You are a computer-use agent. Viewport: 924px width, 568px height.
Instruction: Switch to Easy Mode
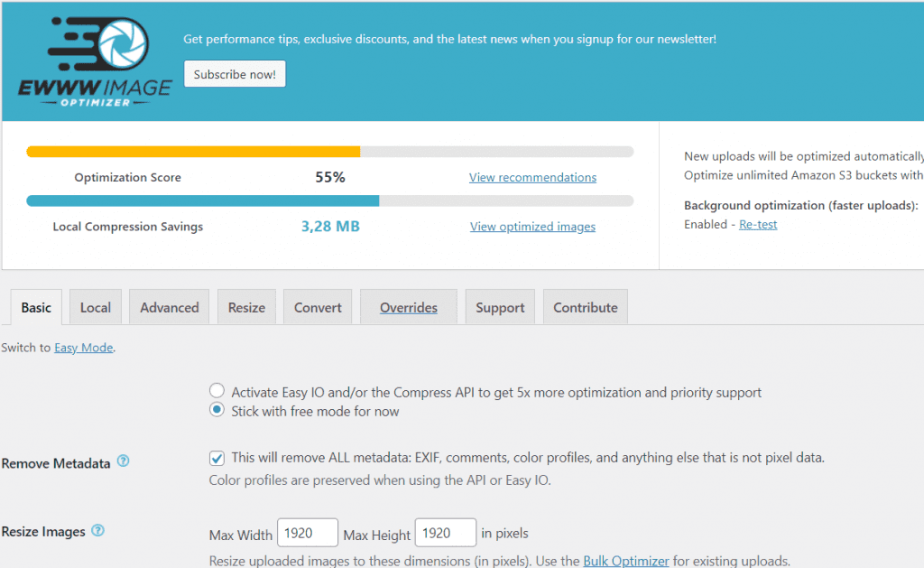pyautogui.click(x=83, y=347)
